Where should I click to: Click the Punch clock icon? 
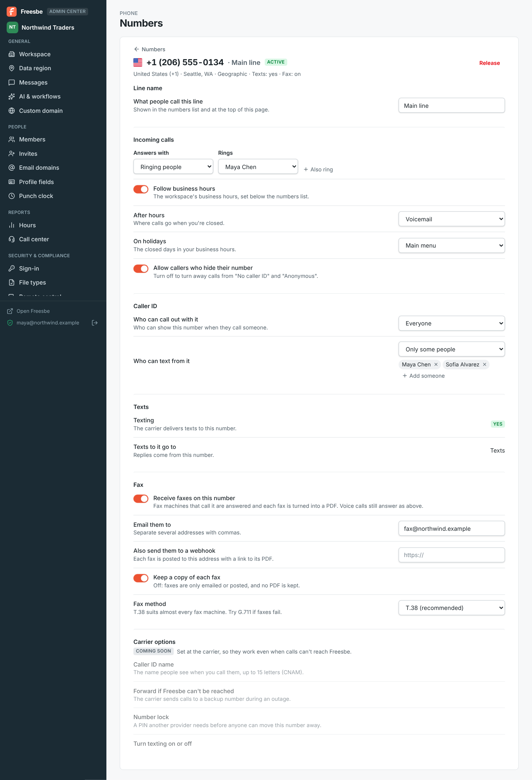(12, 196)
